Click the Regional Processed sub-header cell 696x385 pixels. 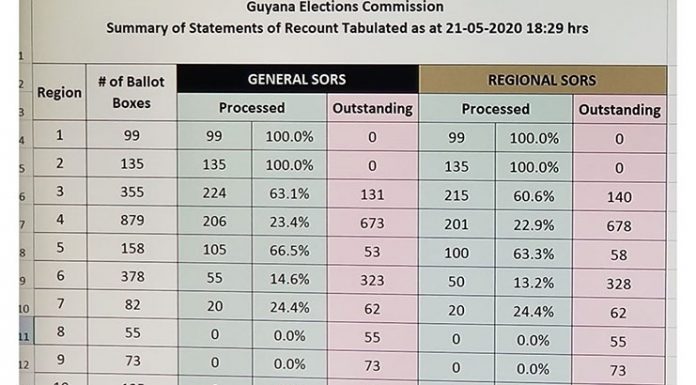point(496,109)
